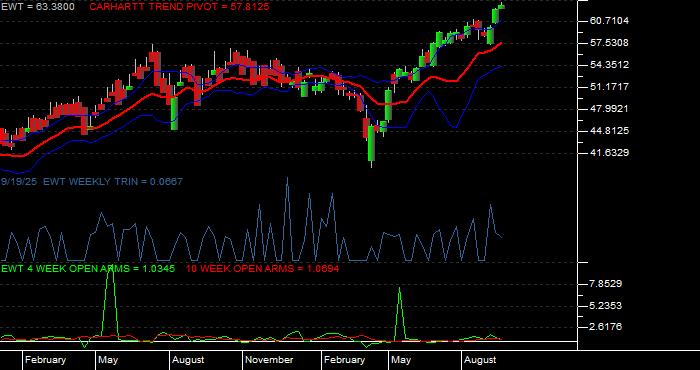
Task: Click the second February time axis label
Action: [344, 360]
